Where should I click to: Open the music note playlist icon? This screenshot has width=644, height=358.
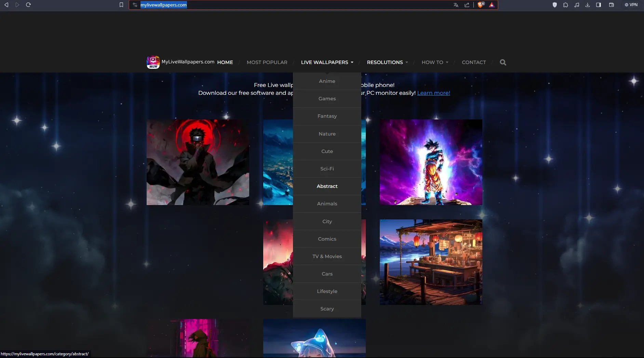click(577, 5)
